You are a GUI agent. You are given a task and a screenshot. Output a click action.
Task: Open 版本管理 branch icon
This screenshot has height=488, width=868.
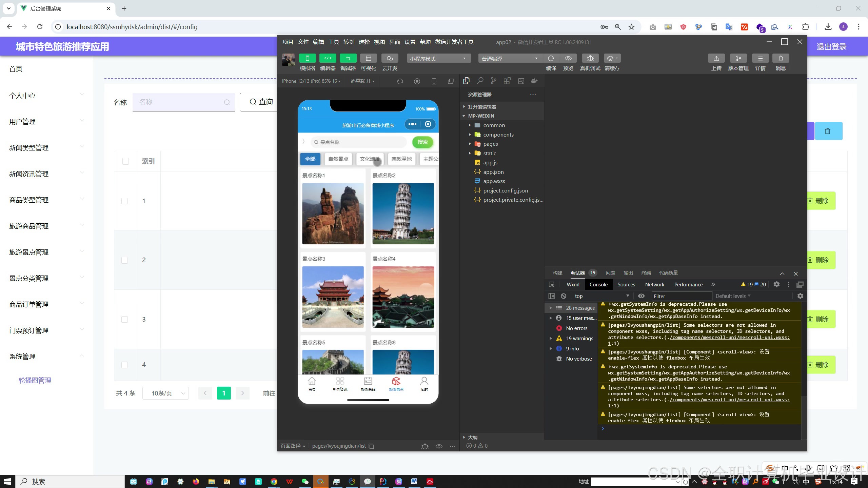click(738, 58)
